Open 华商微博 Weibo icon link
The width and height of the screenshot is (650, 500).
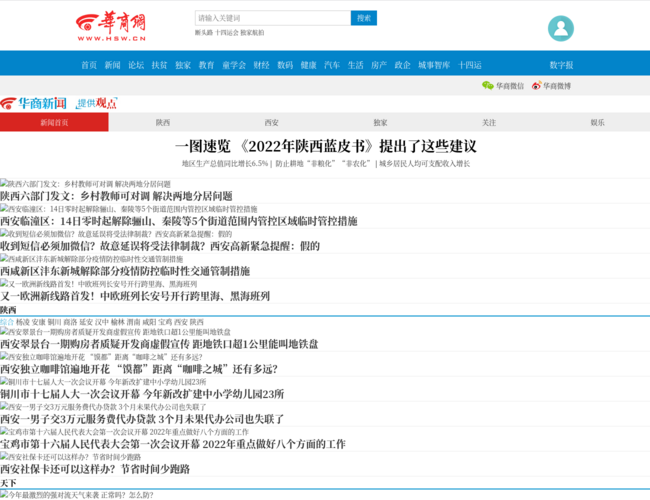tap(551, 86)
